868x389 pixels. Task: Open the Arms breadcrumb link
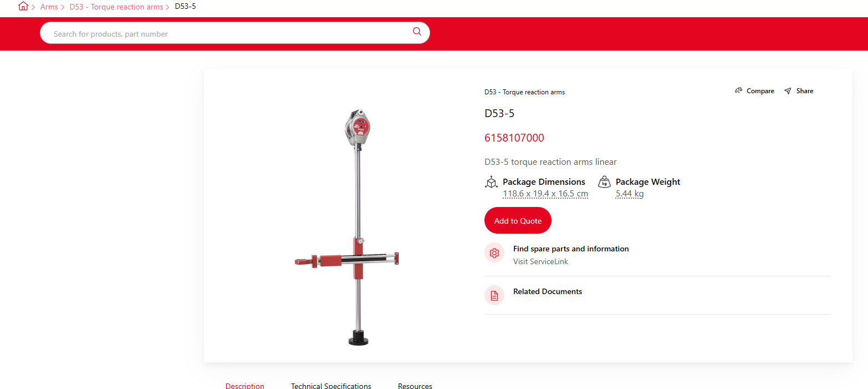pyautogui.click(x=49, y=7)
